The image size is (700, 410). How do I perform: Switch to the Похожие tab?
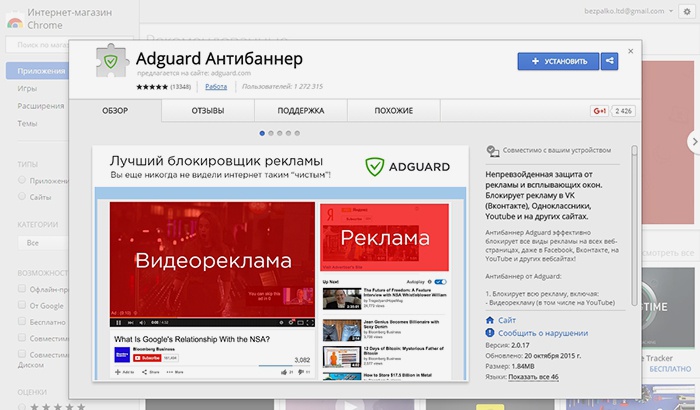pyautogui.click(x=394, y=111)
